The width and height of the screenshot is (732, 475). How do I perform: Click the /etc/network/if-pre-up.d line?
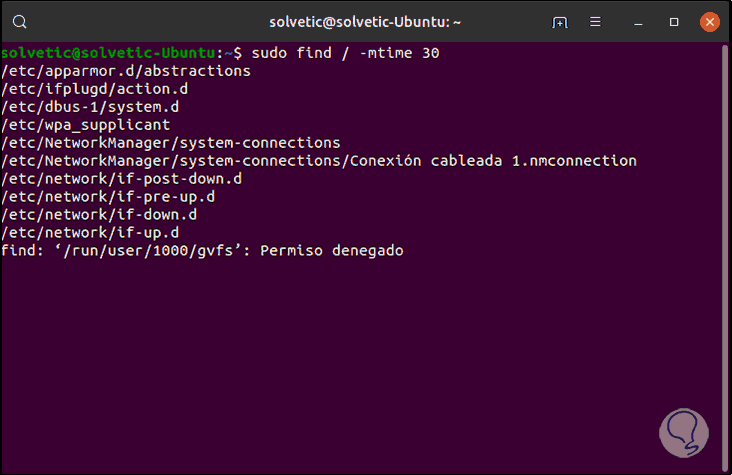[108, 197]
